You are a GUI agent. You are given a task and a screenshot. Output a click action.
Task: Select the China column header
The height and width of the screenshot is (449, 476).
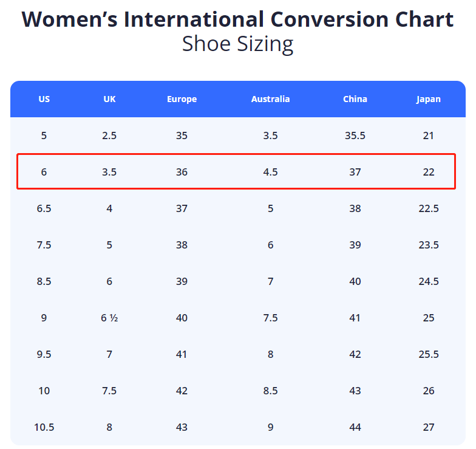click(355, 99)
